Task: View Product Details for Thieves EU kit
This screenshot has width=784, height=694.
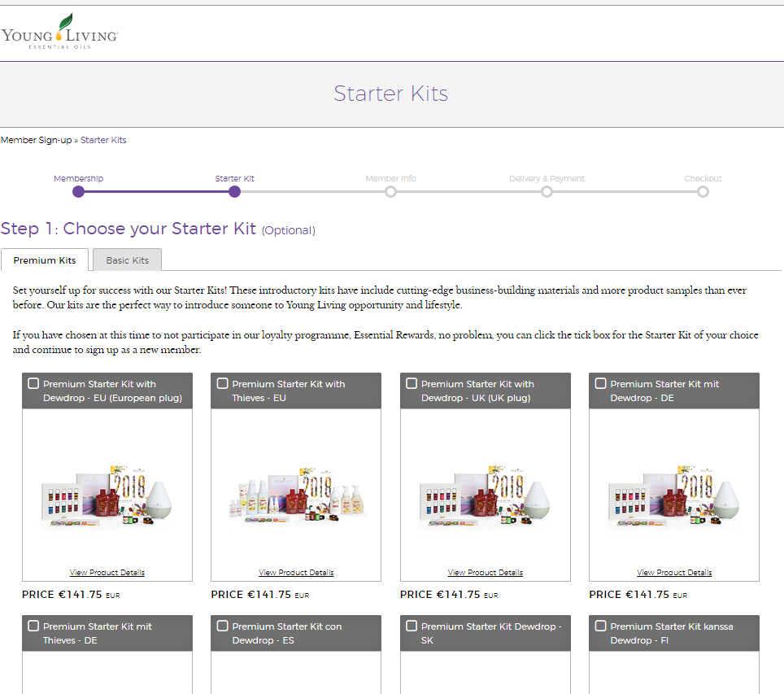Action: (x=296, y=573)
